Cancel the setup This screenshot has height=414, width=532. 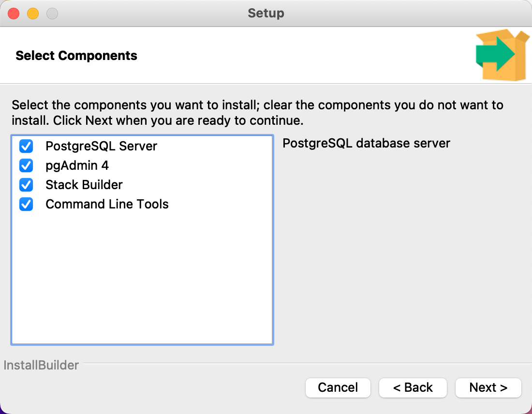pyautogui.click(x=338, y=387)
